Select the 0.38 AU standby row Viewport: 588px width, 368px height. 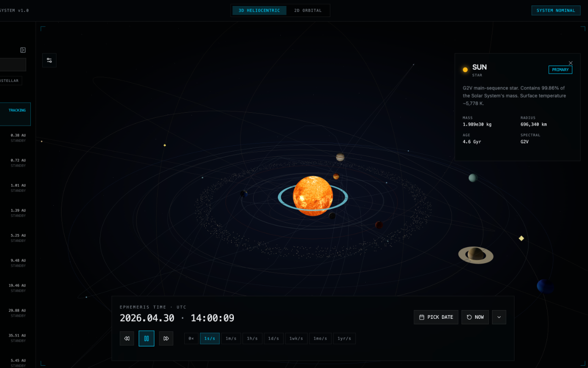pos(15,138)
